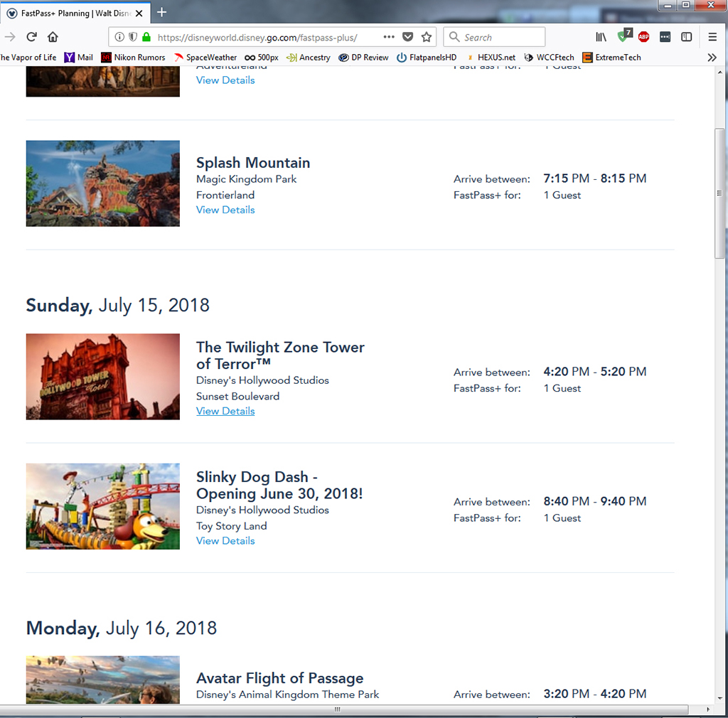Viewport: 728px width, 718px height.
Task: Click the Splash Mountain title
Action: (x=253, y=163)
